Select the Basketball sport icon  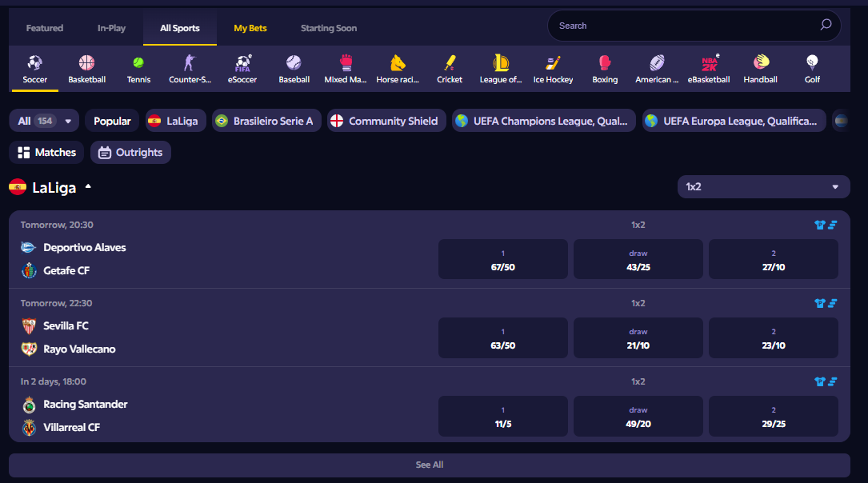tap(86, 62)
